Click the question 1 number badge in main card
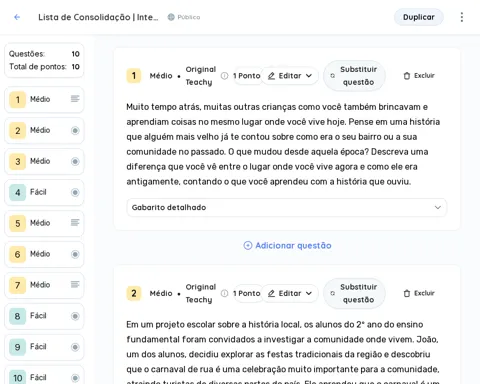Image resolution: width=480 pixels, height=384 pixels. click(134, 76)
